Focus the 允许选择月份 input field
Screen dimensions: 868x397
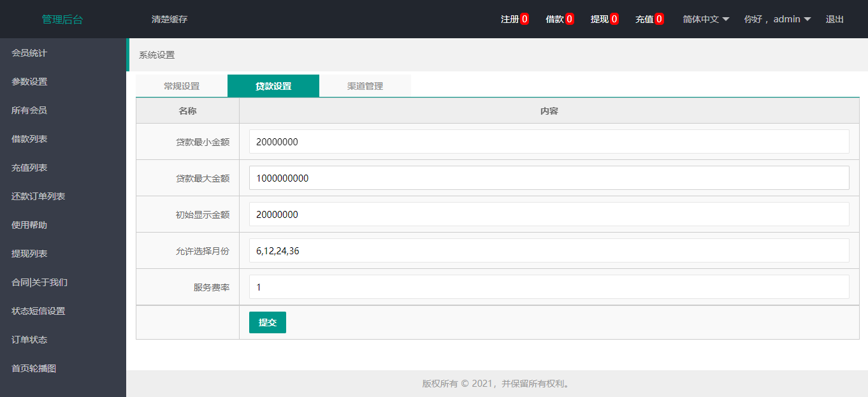tap(549, 250)
